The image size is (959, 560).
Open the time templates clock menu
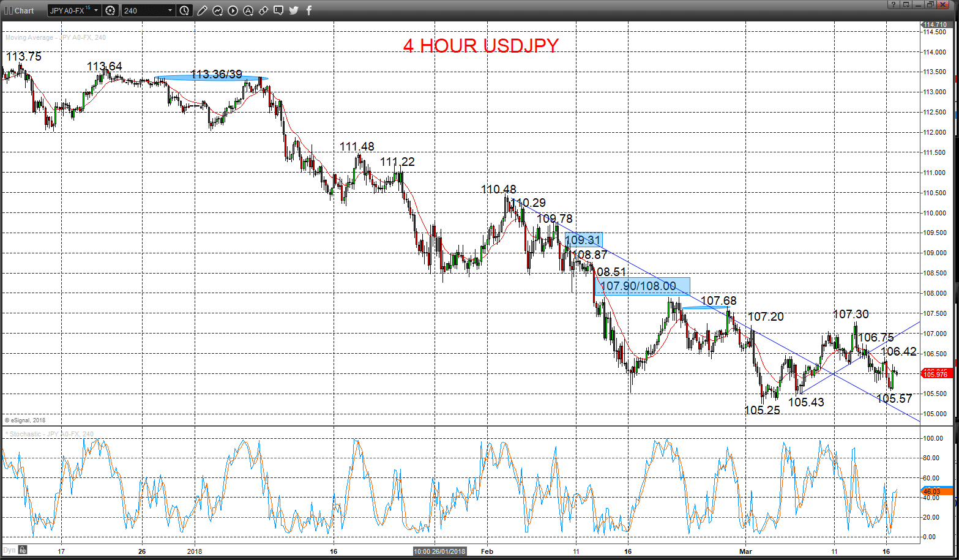pyautogui.click(x=184, y=10)
